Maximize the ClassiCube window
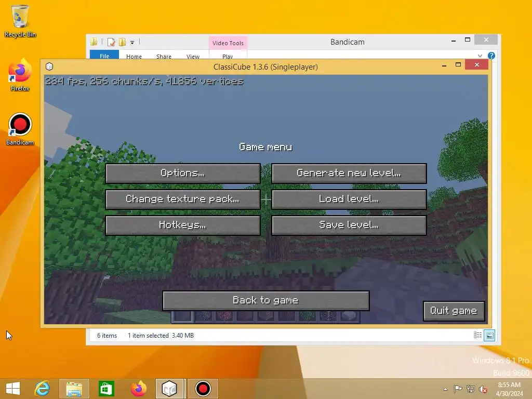The height and width of the screenshot is (399, 532). pos(458,65)
